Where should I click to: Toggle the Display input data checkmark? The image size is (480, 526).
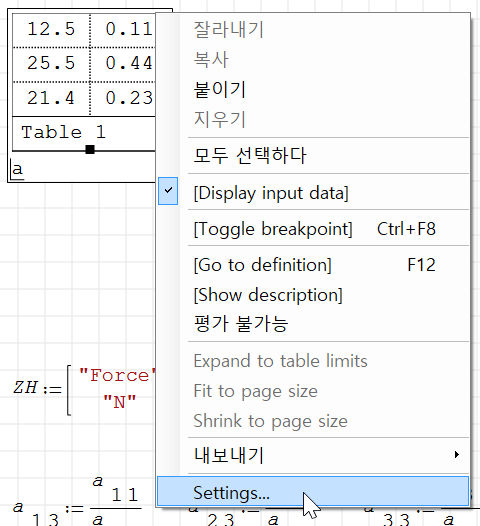(x=168, y=191)
